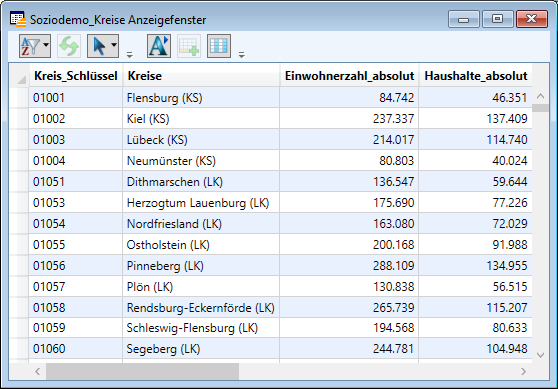
Task: Select key cell 01001
Action: click(76, 98)
